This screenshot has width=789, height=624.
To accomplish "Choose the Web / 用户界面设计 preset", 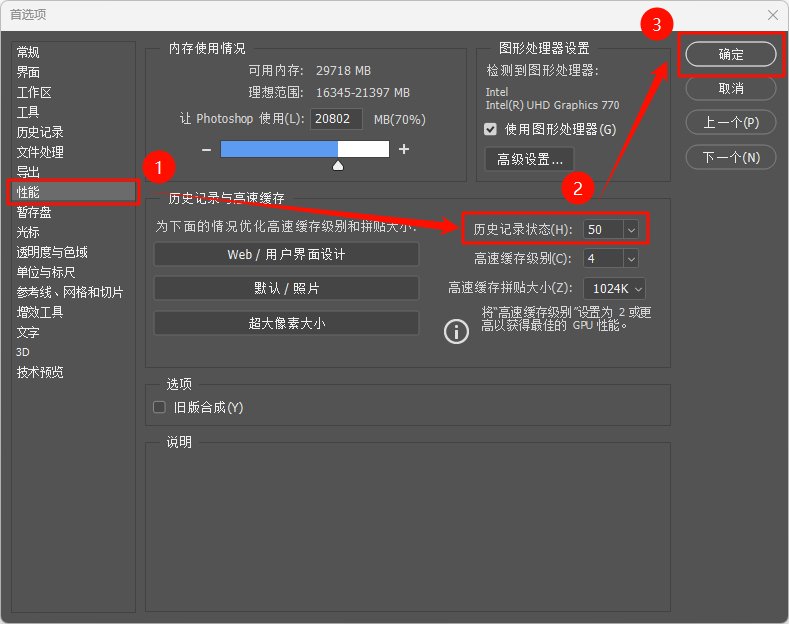I will tap(286, 254).
